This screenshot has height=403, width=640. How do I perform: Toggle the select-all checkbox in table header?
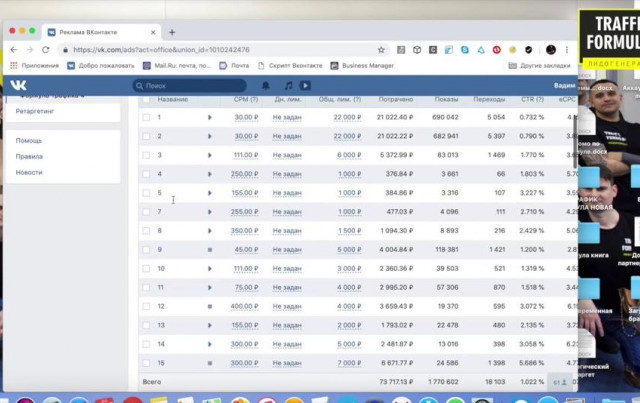point(146,100)
